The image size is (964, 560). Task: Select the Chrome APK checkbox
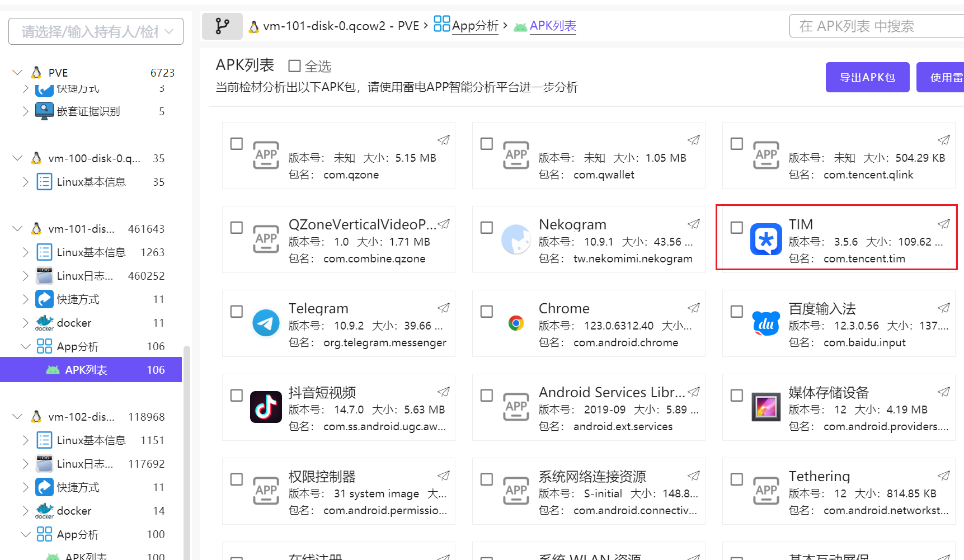(487, 312)
